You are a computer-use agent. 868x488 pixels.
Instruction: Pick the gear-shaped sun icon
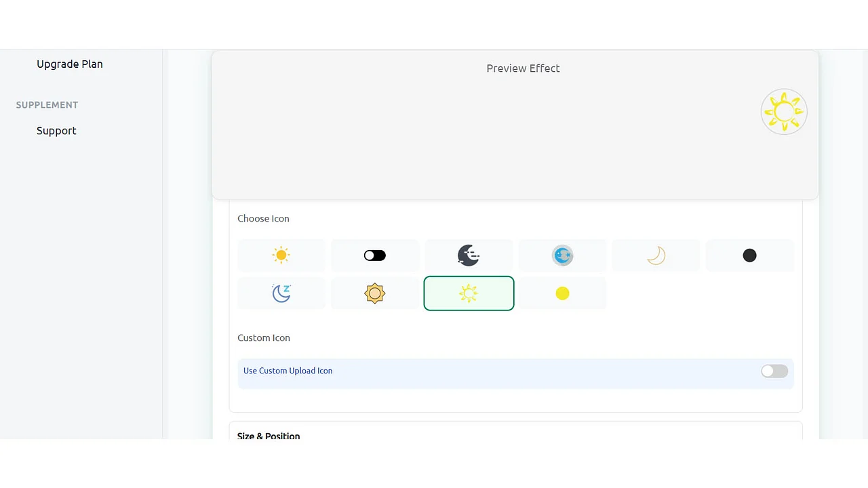[374, 293]
